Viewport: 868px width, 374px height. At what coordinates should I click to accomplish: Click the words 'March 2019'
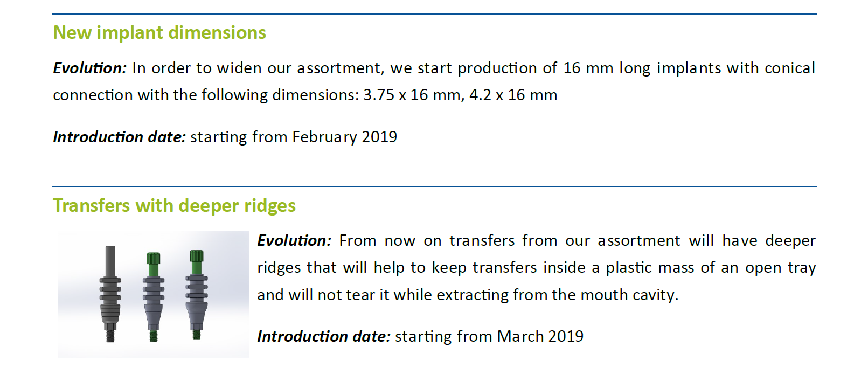point(540,336)
